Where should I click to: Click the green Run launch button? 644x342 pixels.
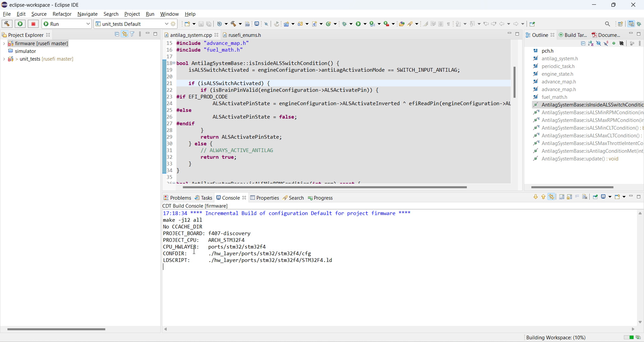point(20,24)
